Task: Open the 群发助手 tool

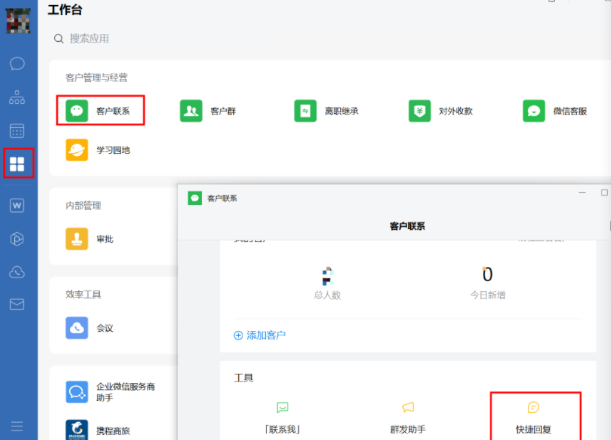Action: click(408, 419)
